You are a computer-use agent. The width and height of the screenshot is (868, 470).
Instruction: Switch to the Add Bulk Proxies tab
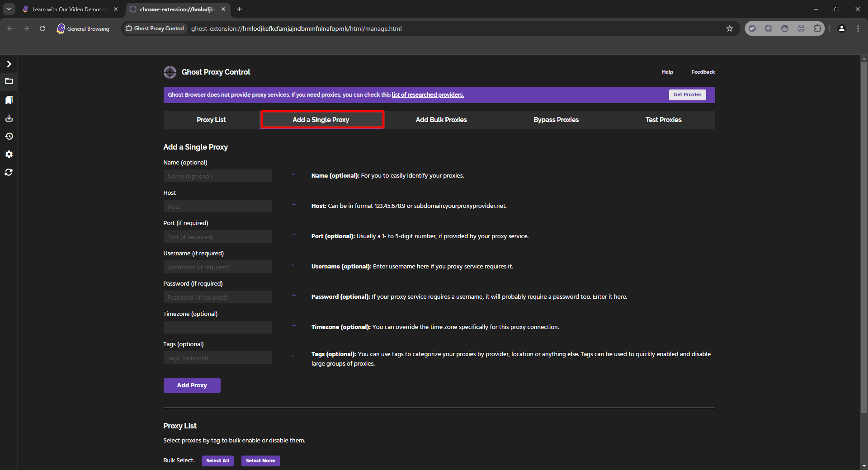click(x=441, y=120)
